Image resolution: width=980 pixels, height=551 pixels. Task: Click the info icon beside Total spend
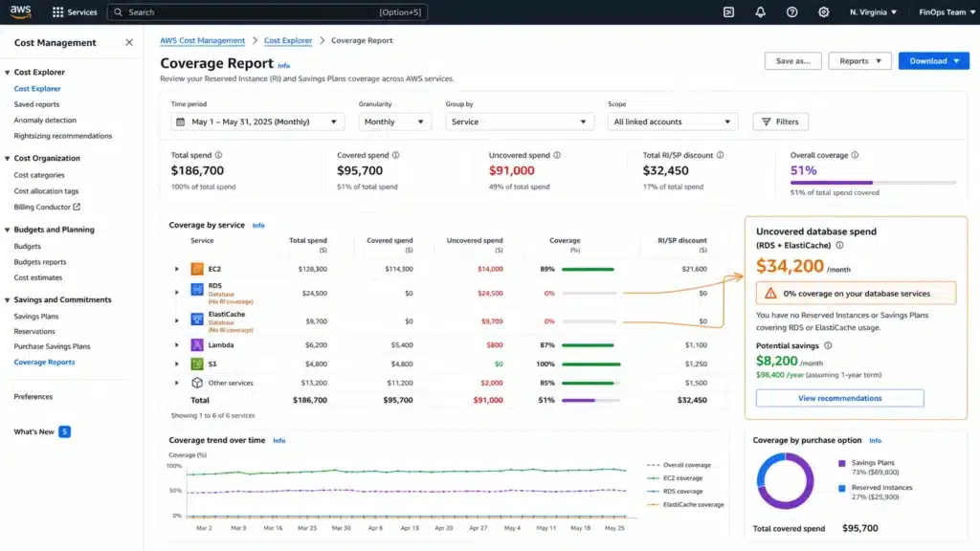point(219,155)
